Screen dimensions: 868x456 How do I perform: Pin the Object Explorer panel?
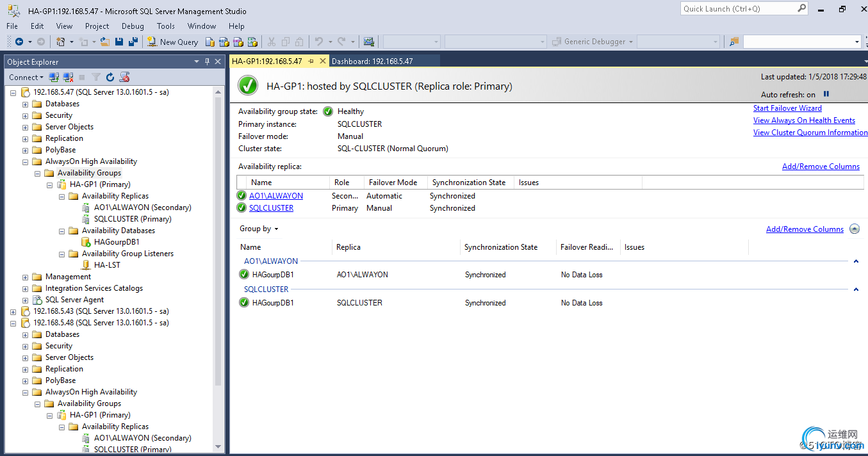207,61
